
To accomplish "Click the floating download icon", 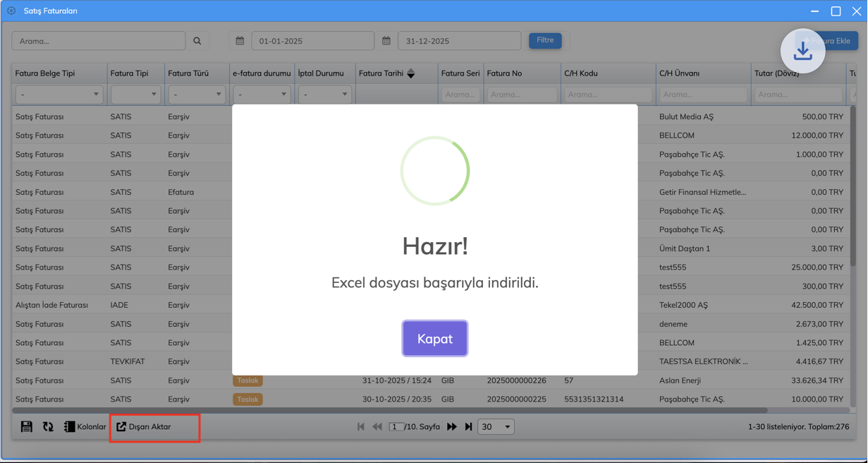I will [802, 51].
